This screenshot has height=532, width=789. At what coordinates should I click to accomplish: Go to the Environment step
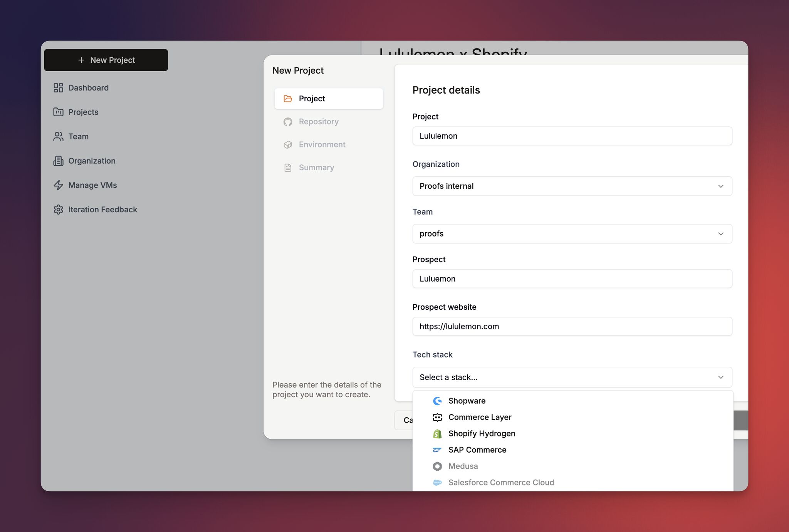(x=322, y=144)
